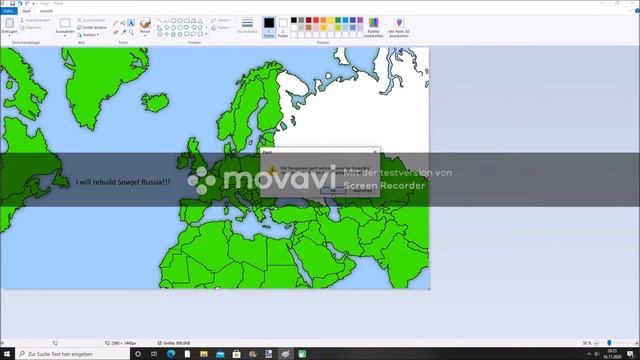This screenshot has height=360, width=640.
Task: Open the notification center icon
Action: click(x=631, y=354)
